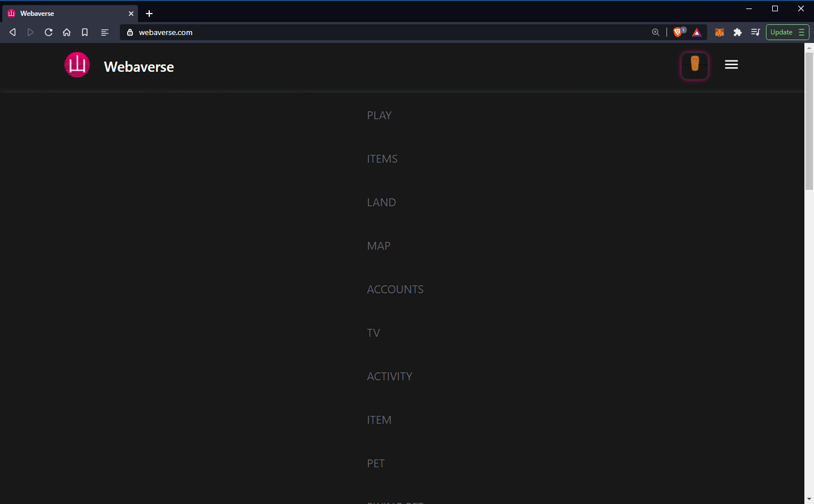Click the Brave Rewards triangle icon
Image resolution: width=814 pixels, height=504 pixels.
coord(697,32)
